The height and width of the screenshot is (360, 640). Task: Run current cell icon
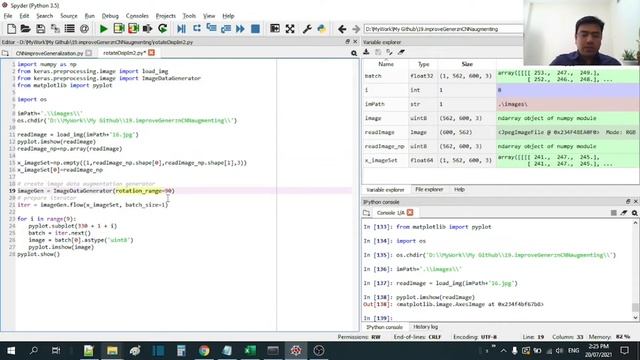click(119, 29)
